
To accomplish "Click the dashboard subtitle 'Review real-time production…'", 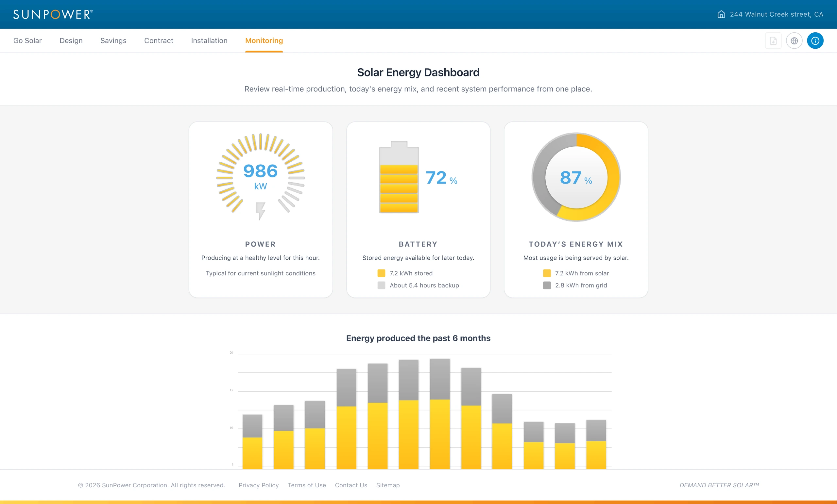I will 418,89.
